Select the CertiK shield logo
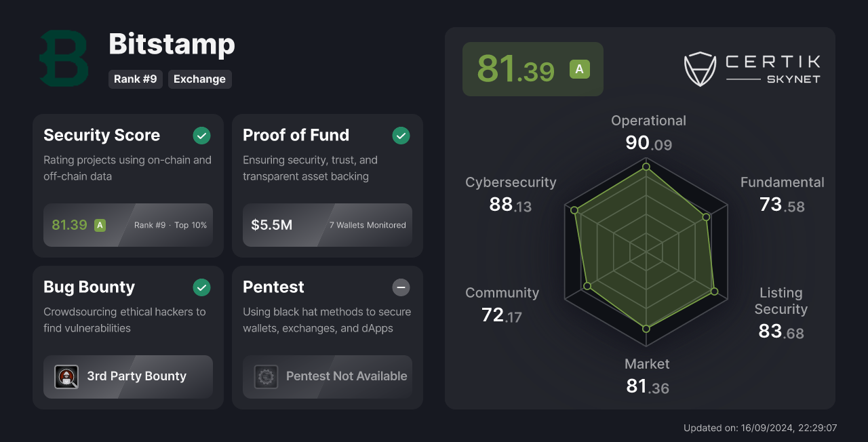 click(701, 68)
